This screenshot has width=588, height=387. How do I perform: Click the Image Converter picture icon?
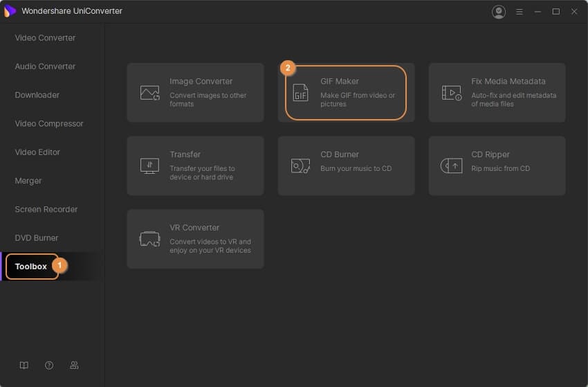point(150,93)
